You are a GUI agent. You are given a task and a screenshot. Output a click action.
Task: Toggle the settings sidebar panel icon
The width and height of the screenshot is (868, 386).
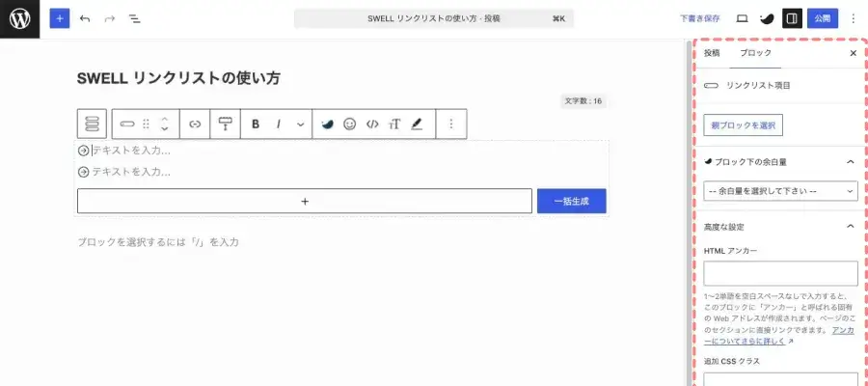point(792,19)
